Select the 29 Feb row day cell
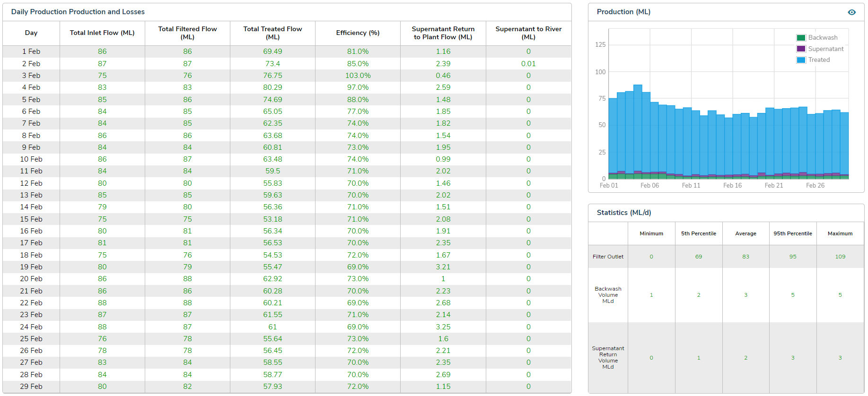The image size is (868, 396). pyautogui.click(x=31, y=387)
